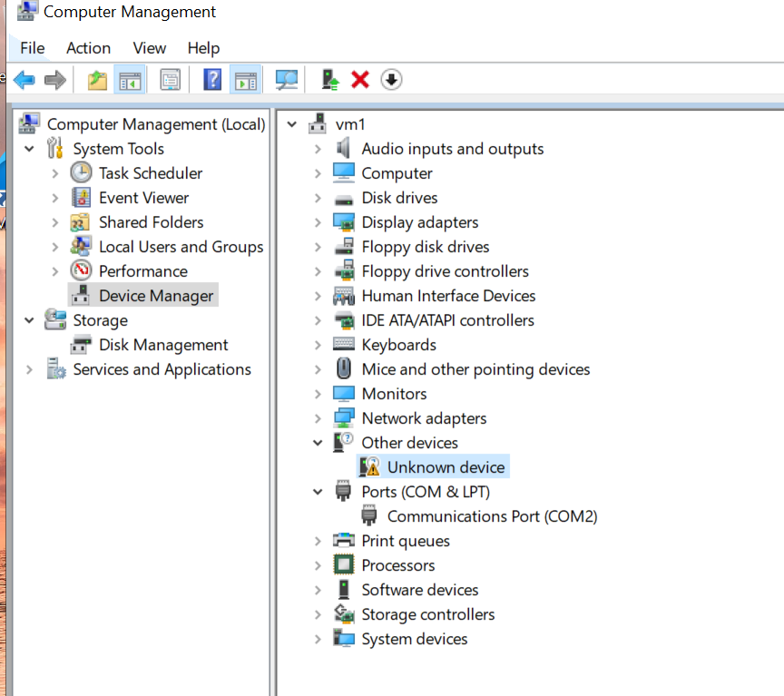784x696 pixels.
Task: Open the View menu
Action: 149,48
